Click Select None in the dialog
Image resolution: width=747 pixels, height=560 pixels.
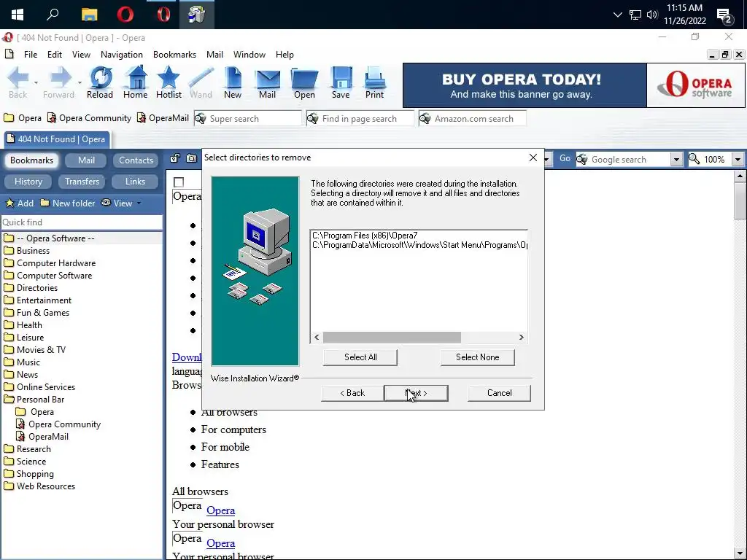click(477, 357)
